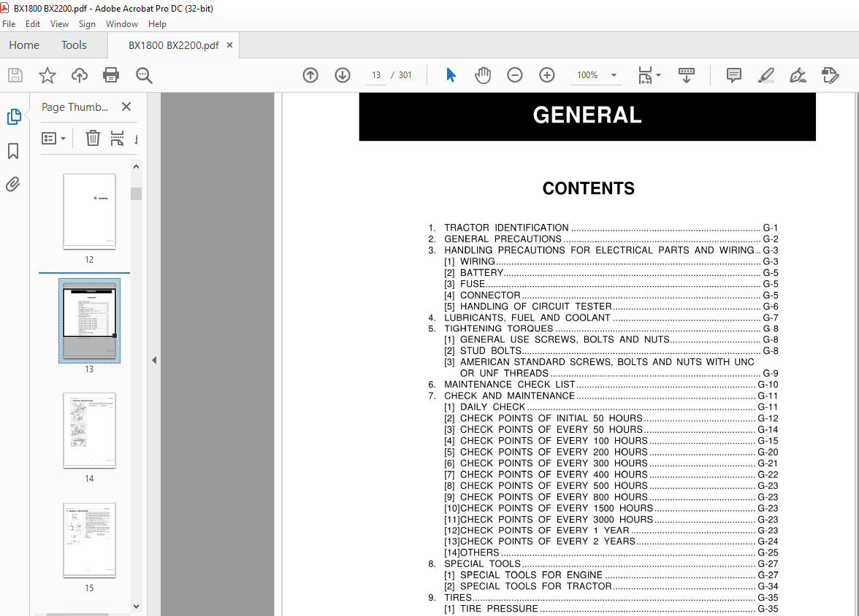Open the Window menu
Image resolution: width=859 pixels, height=616 pixels.
[x=121, y=24]
